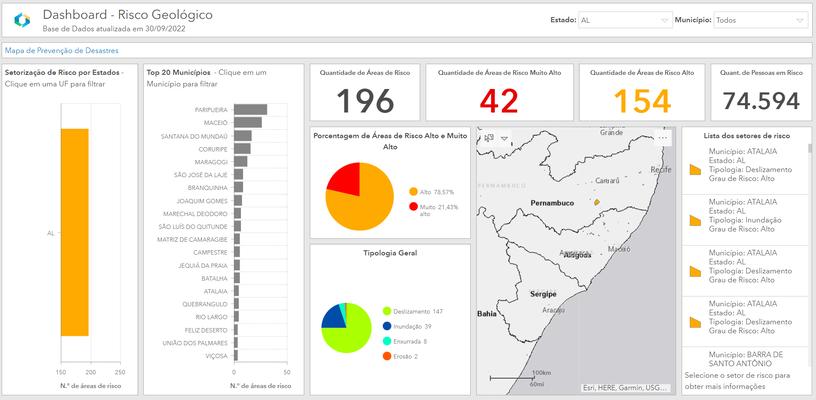Open the map's three-dot options menu
The height and width of the screenshot is (400, 816).
point(662,138)
